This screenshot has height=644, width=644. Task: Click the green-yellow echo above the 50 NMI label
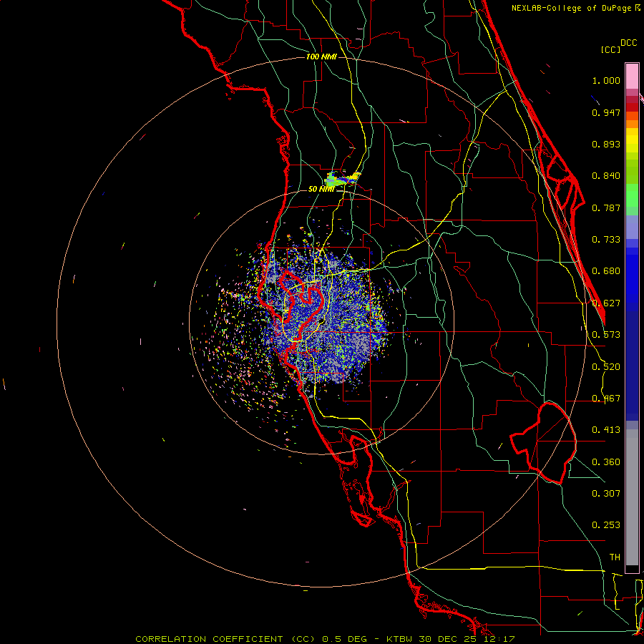[x=342, y=179]
